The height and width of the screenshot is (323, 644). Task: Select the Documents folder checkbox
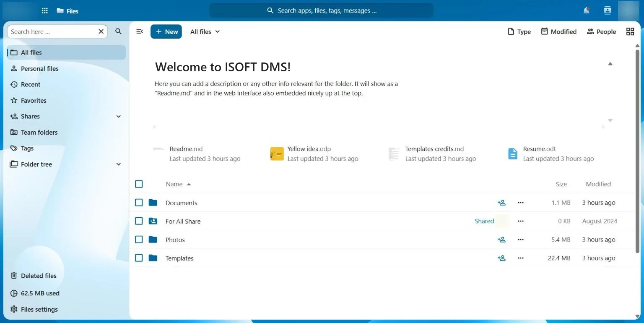point(139,203)
